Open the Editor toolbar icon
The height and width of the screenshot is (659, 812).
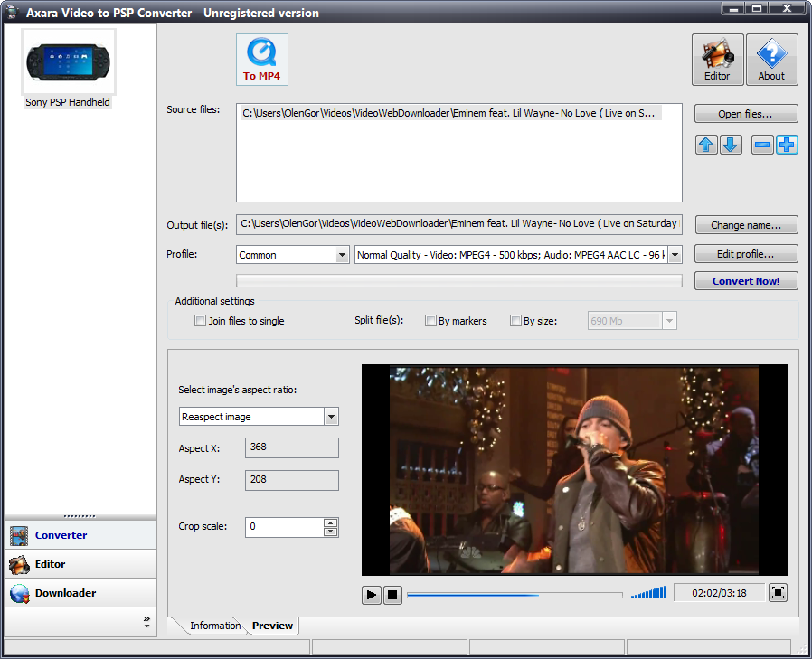coord(717,60)
